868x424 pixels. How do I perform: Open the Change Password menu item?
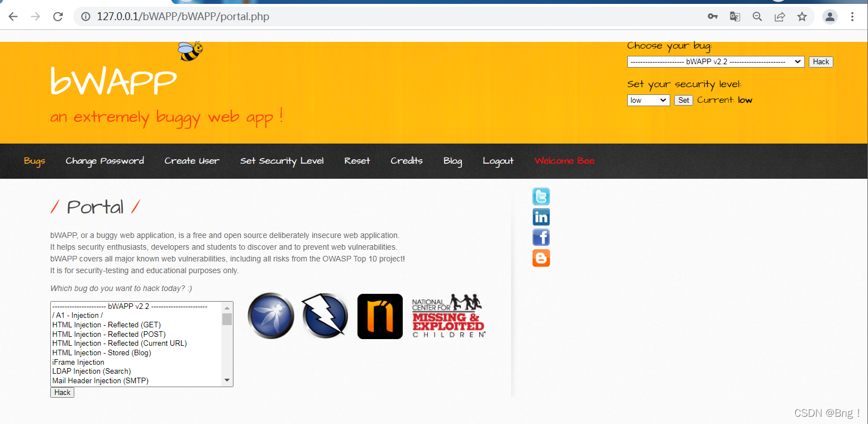[104, 161]
